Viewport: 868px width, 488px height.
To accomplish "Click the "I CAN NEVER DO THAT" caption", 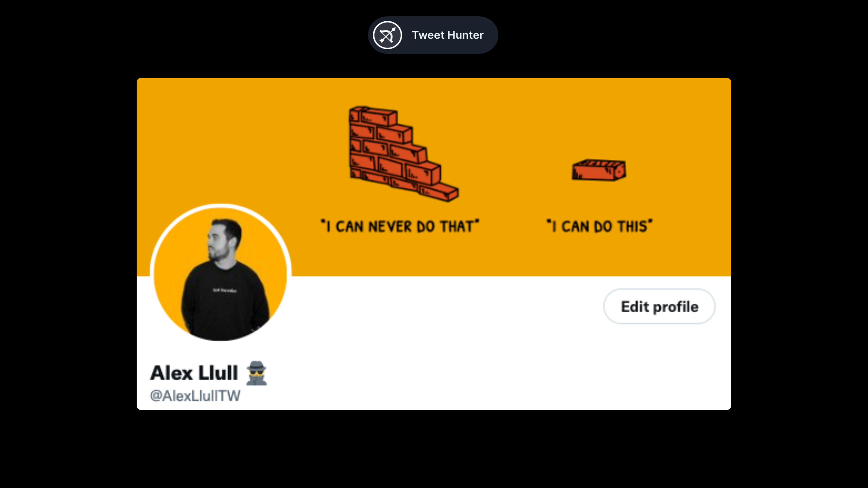I will coord(400,226).
